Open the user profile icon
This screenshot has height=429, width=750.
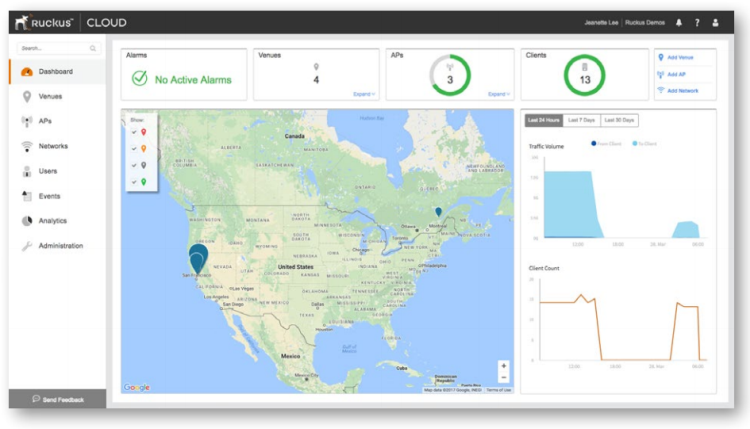pyautogui.click(x=715, y=22)
